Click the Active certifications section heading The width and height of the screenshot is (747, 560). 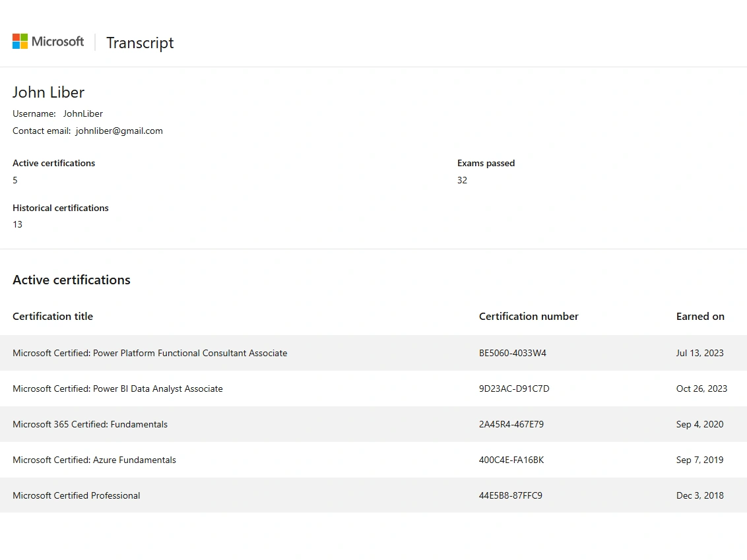[71, 280]
